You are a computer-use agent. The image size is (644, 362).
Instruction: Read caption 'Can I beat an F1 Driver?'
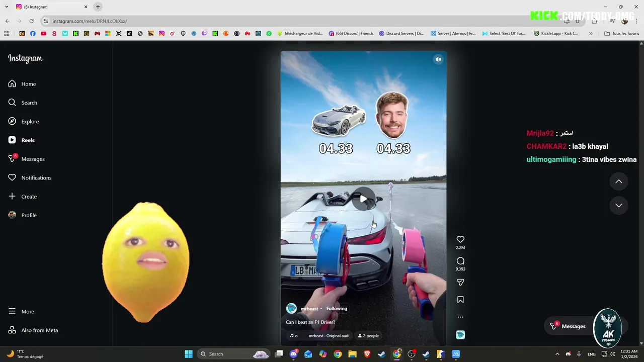click(x=310, y=322)
